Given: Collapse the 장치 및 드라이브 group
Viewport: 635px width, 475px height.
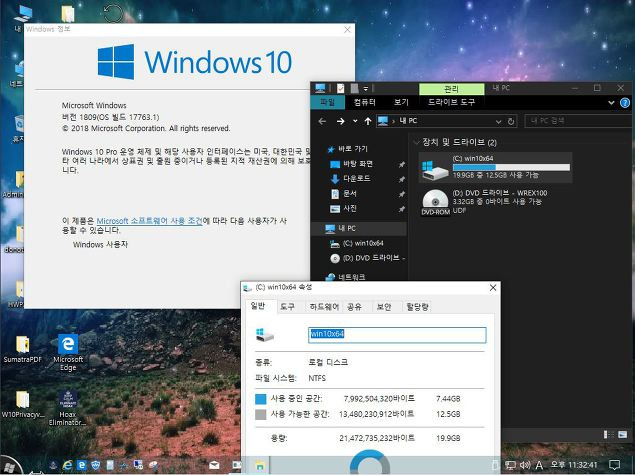Looking at the screenshot, I should pyautogui.click(x=416, y=142).
